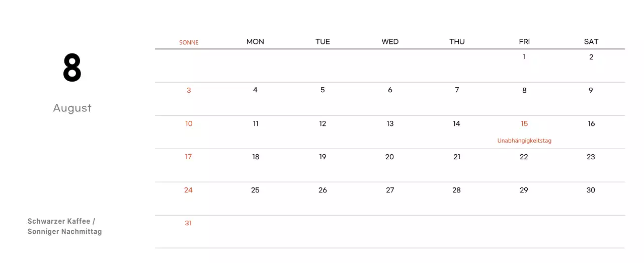Viewport: 644px width, 263px height.
Task: Select the FRI column header
Action: point(524,42)
